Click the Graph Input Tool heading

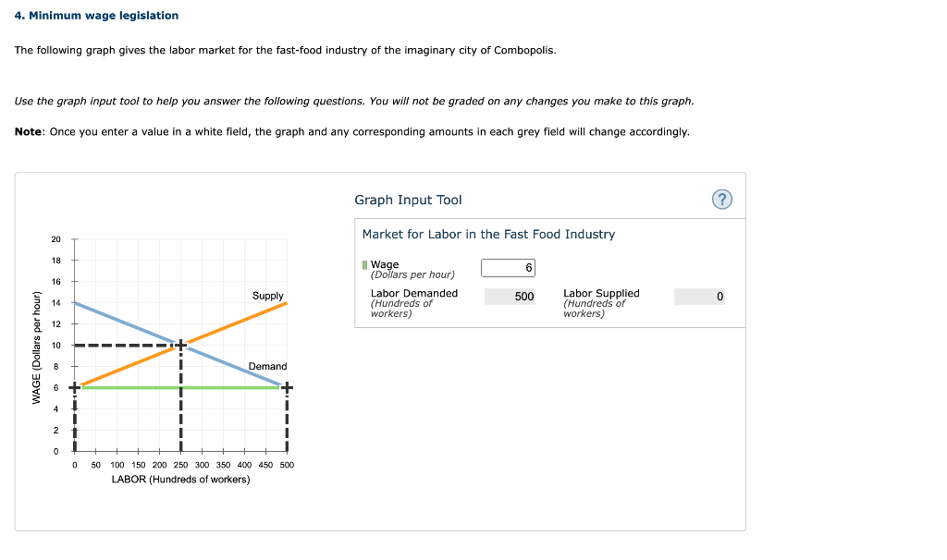(408, 200)
